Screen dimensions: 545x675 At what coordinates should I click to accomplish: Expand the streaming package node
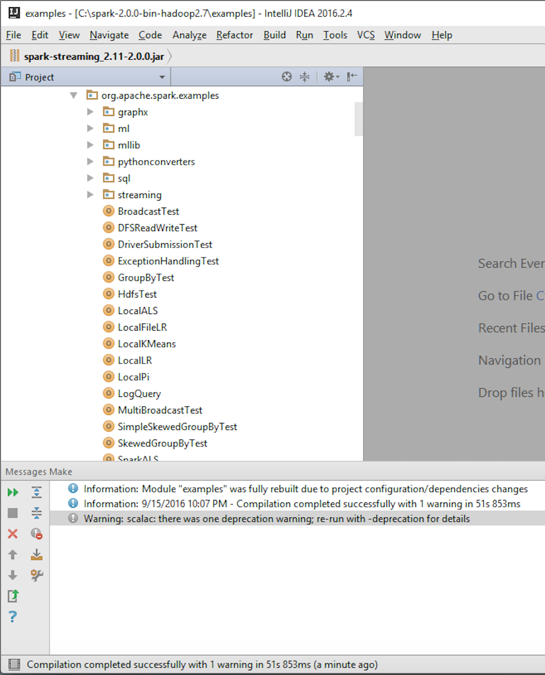click(90, 195)
